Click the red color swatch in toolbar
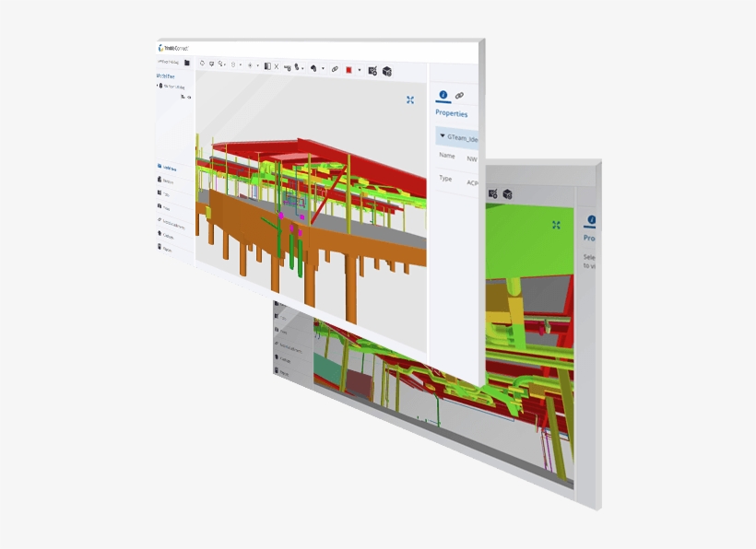The image size is (756, 549). [x=349, y=69]
